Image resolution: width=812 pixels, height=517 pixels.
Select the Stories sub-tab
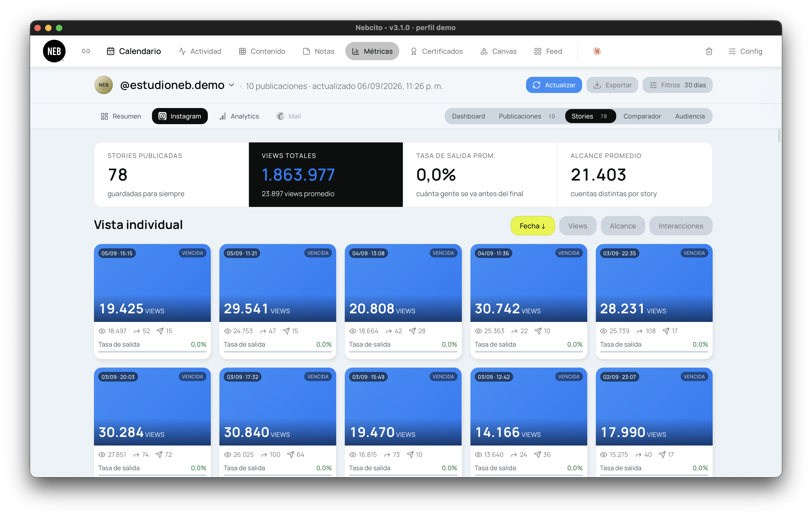coord(590,116)
